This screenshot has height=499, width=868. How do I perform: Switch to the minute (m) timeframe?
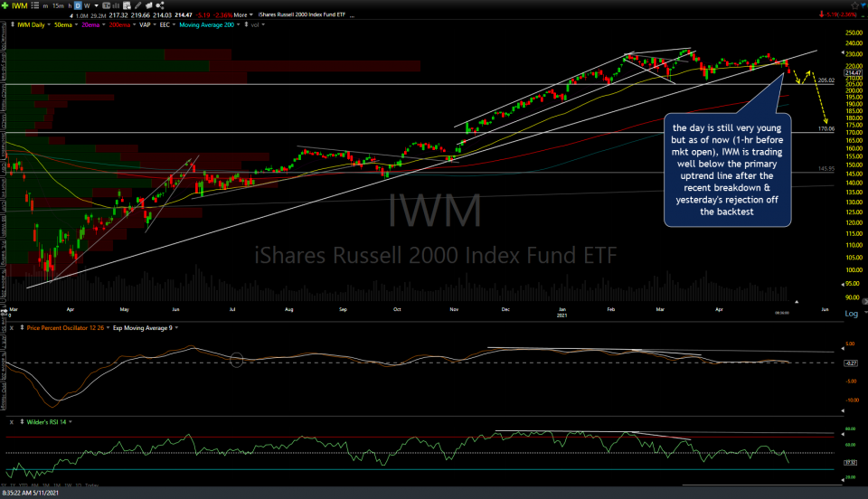click(x=44, y=6)
